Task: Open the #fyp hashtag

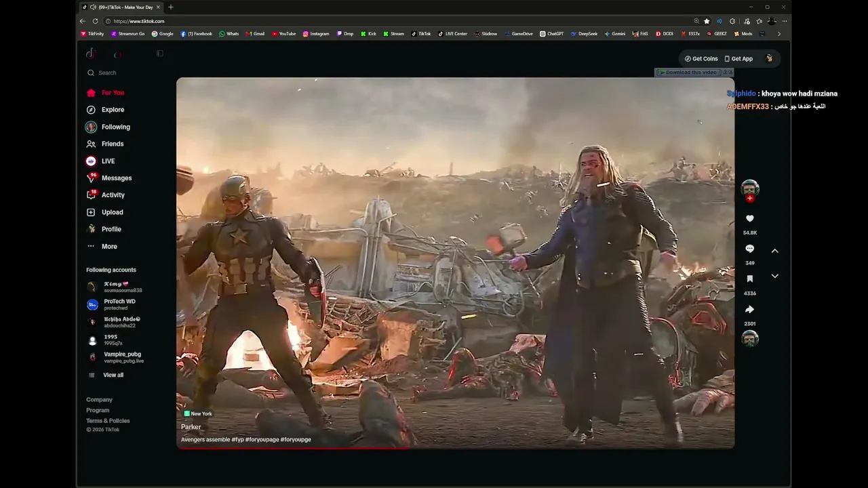Action: pyautogui.click(x=237, y=440)
